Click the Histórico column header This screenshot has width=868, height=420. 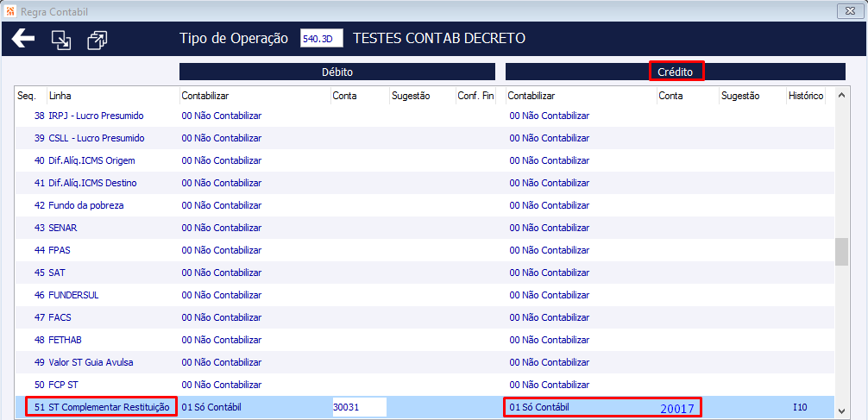(x=806, y=96)
